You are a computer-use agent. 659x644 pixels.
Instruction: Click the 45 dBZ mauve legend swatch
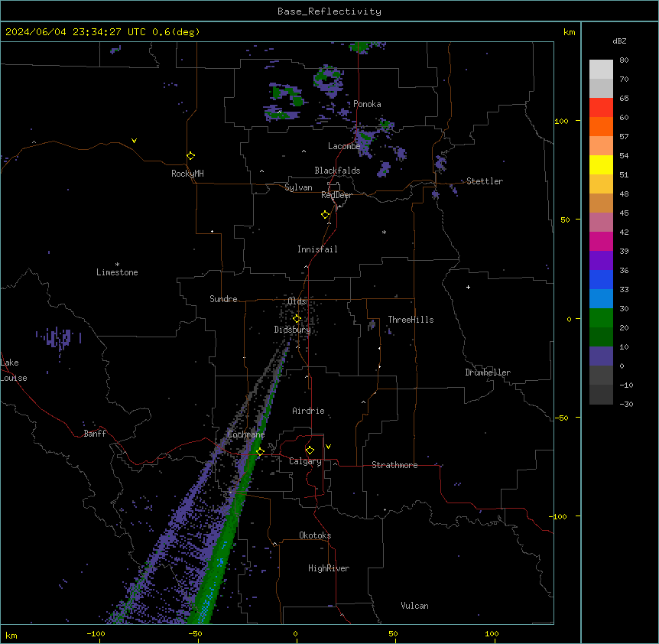pyautogui.click(x=601, y=223)
